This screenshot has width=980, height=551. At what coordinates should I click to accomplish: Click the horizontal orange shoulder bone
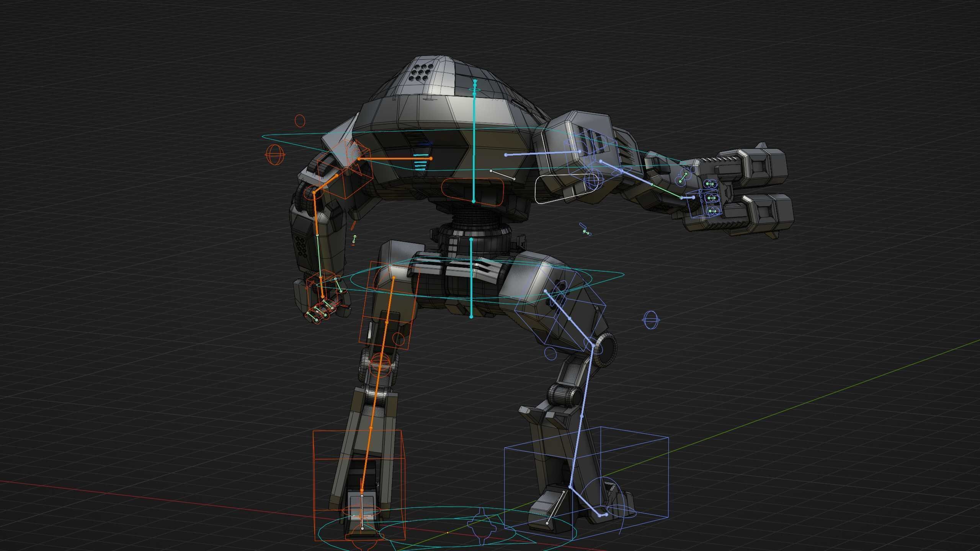(x=395, y=158)
